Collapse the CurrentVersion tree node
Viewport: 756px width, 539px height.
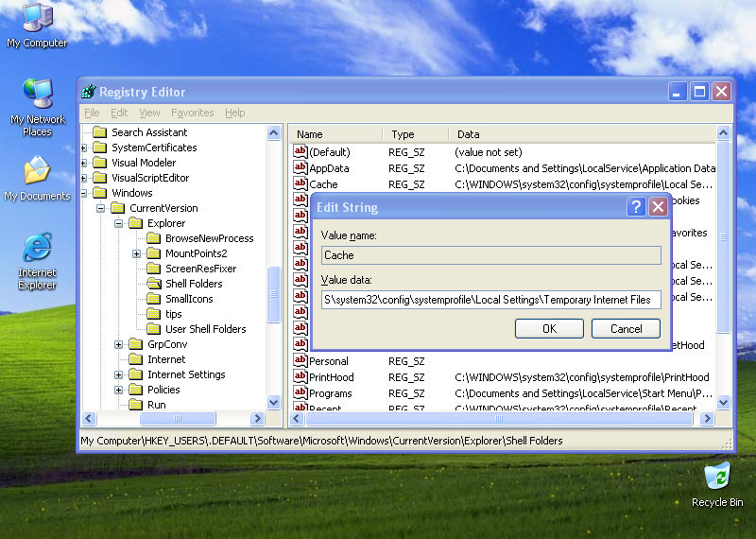100,208
